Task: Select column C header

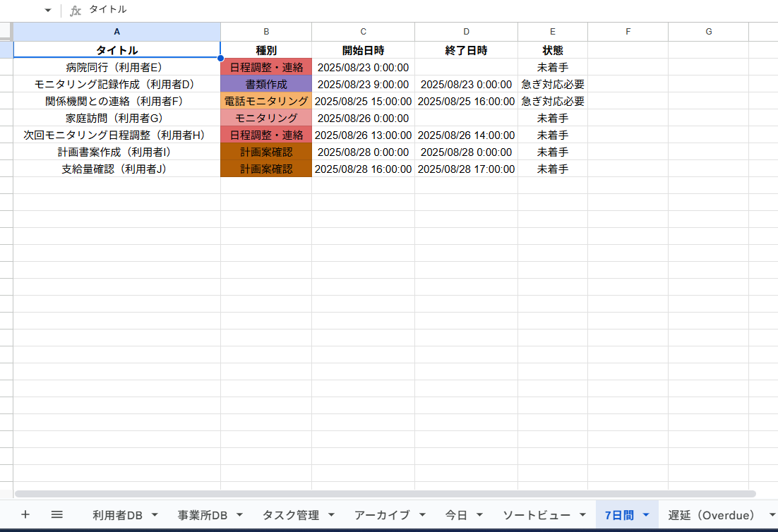Action: coord(363,32)
